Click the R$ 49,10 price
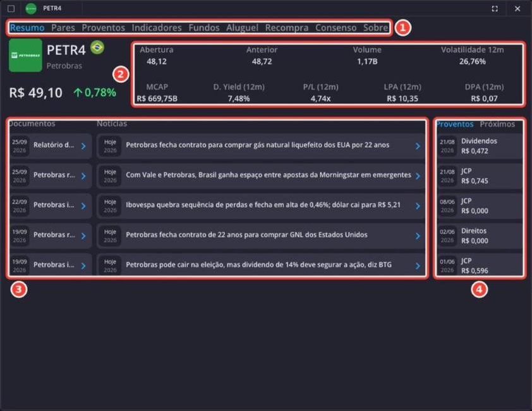This screenshot has width=532, height=411. 35,93
